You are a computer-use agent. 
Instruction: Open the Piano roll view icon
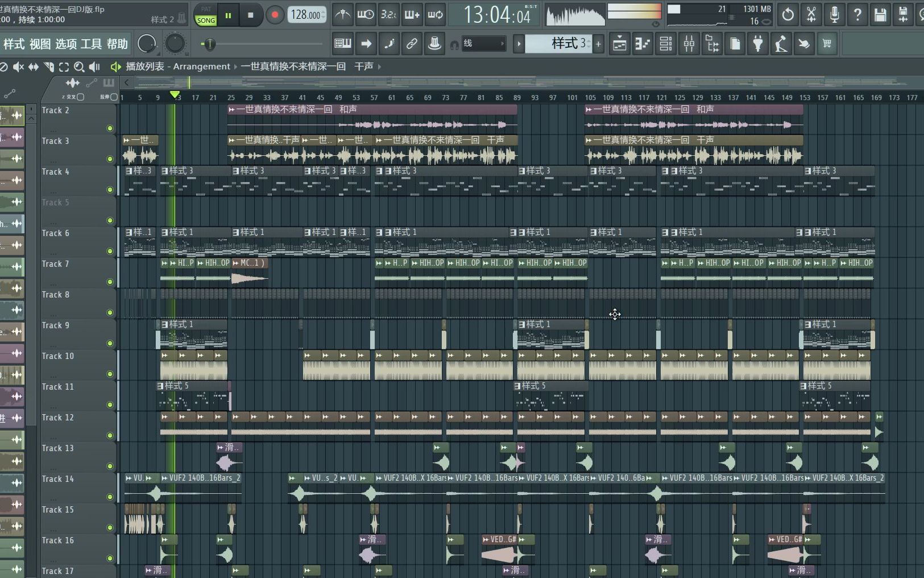pos(643,44)
